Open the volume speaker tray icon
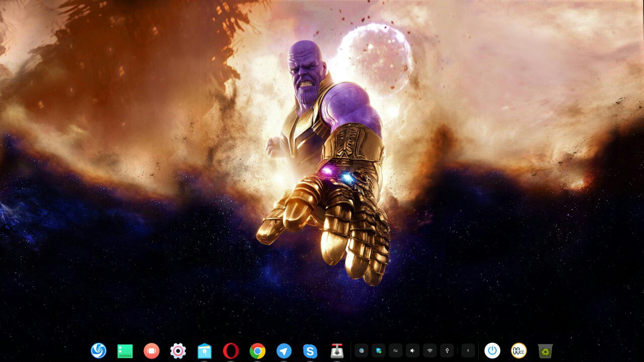The height and width of the screenshot is (362, 644). click(x=413, y=350)
